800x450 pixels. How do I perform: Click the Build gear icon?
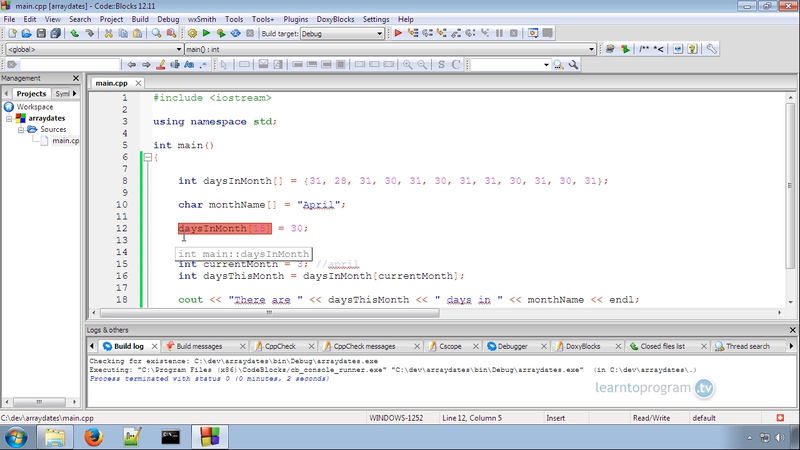click(192, 33)
